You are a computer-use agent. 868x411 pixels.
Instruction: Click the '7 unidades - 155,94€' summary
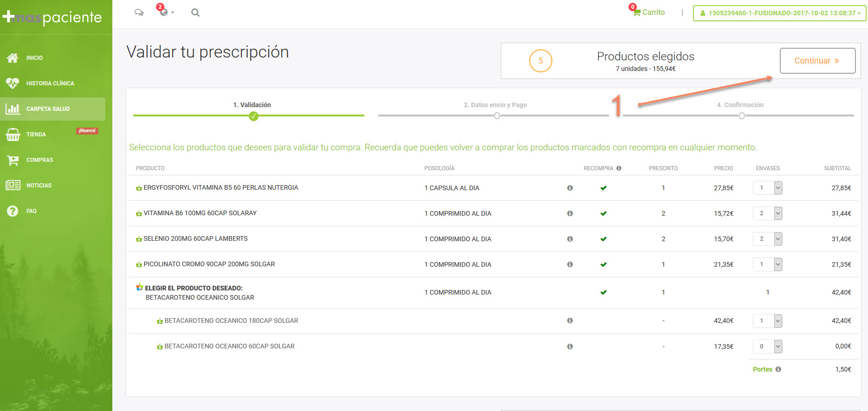(x=646, y=69)
